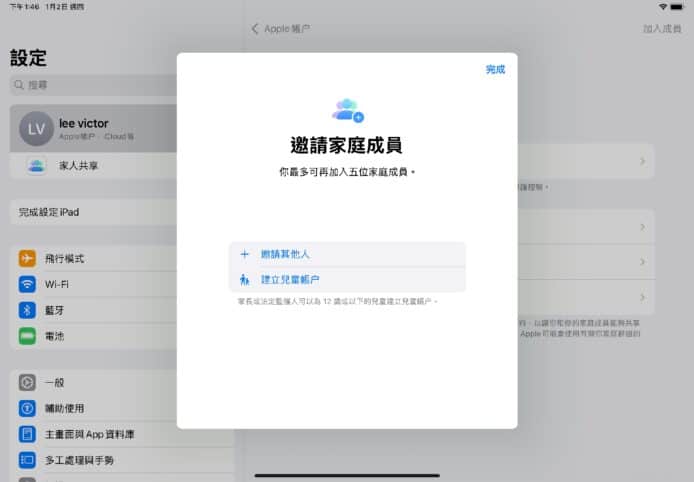694x482 pixels.
Task: Open 一般 general settings gear icon
Action: pos(27,382)
